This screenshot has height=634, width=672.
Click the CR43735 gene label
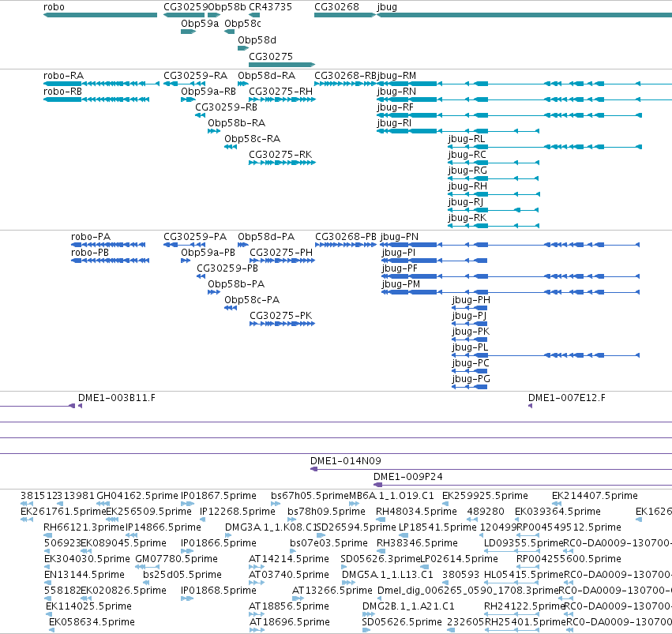point(270,7)
